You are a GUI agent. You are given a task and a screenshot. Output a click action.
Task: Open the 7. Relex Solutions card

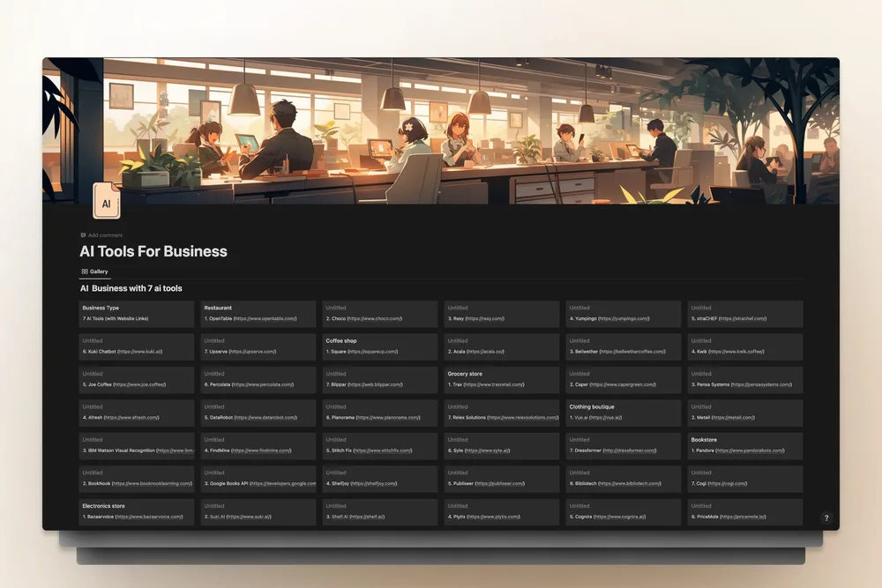pos(502,413)
